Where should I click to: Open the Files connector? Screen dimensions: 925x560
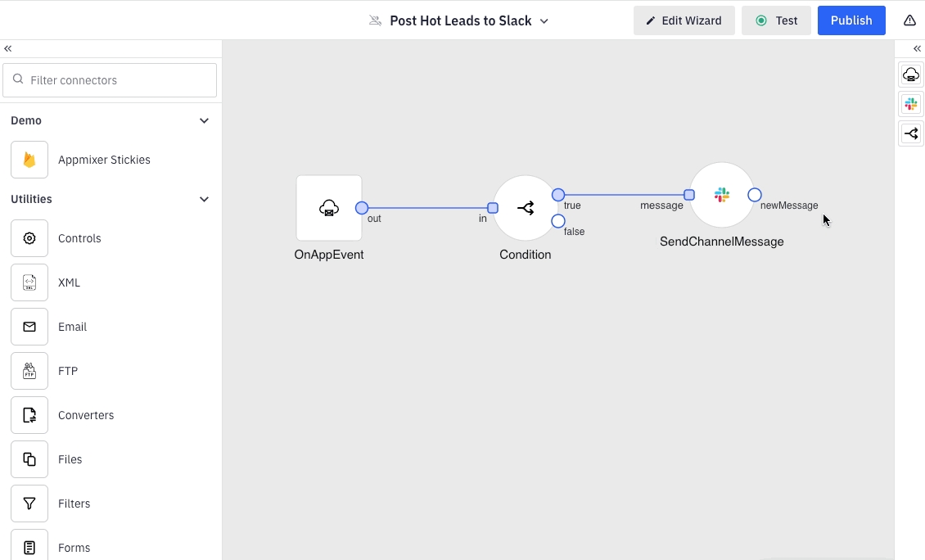(x=29, y=459)
